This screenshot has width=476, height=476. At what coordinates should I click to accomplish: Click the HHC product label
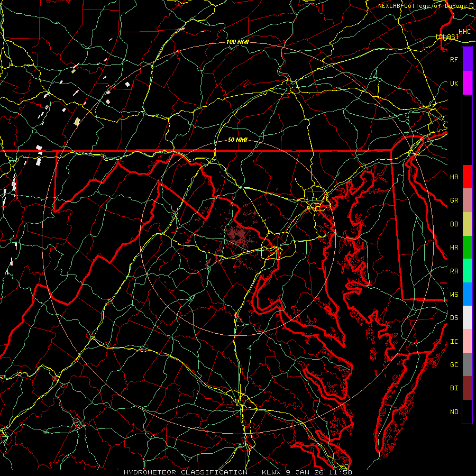(464, 32)
